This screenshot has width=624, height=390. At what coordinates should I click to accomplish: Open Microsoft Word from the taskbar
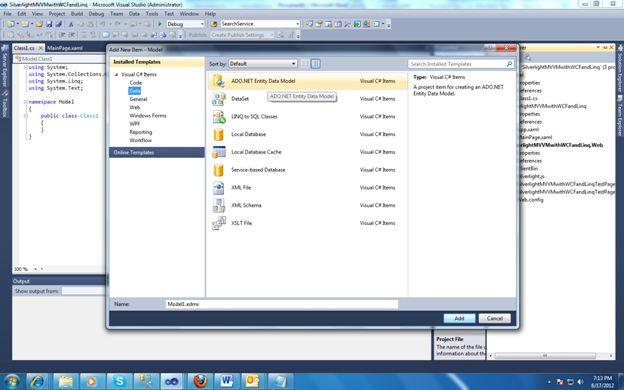(227, 381)
